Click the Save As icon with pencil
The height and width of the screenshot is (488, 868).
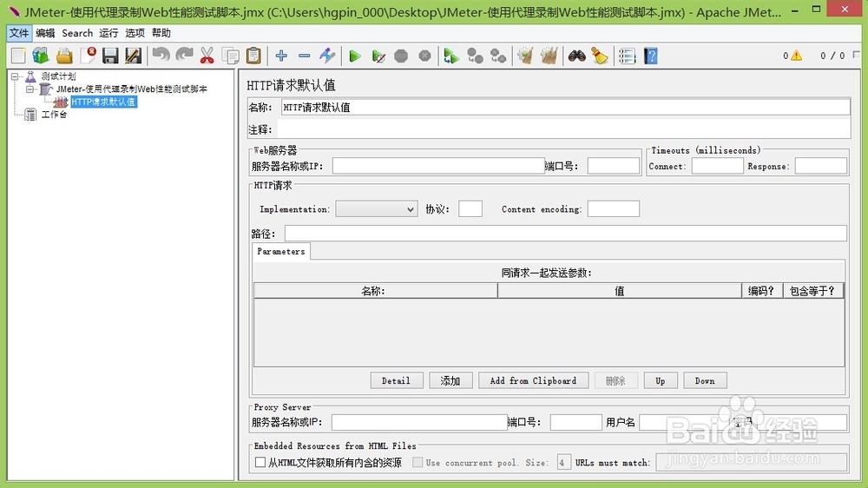pos(134,56)
